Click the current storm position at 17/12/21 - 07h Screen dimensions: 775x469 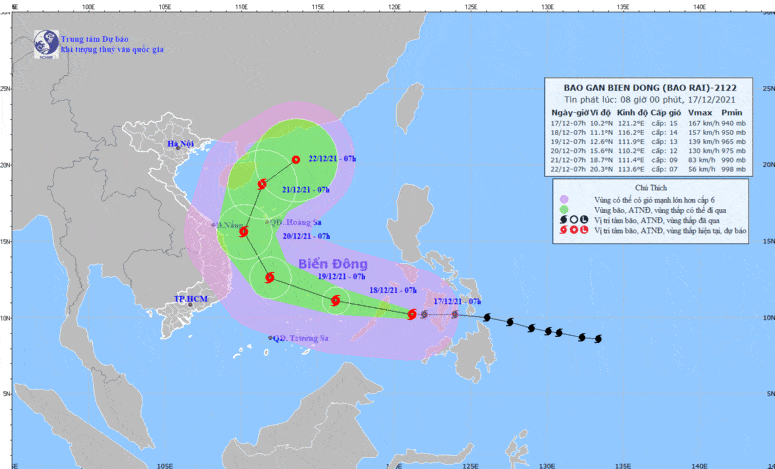click(411, 314)
